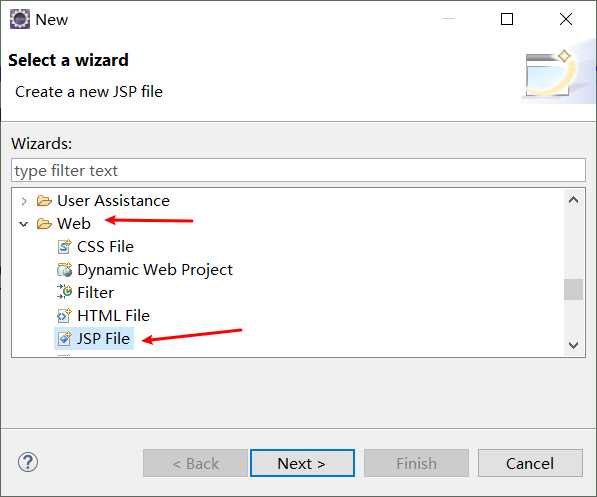Expand the User Assistance category
This screenshot has width=597, height=497.
[24, 201]
